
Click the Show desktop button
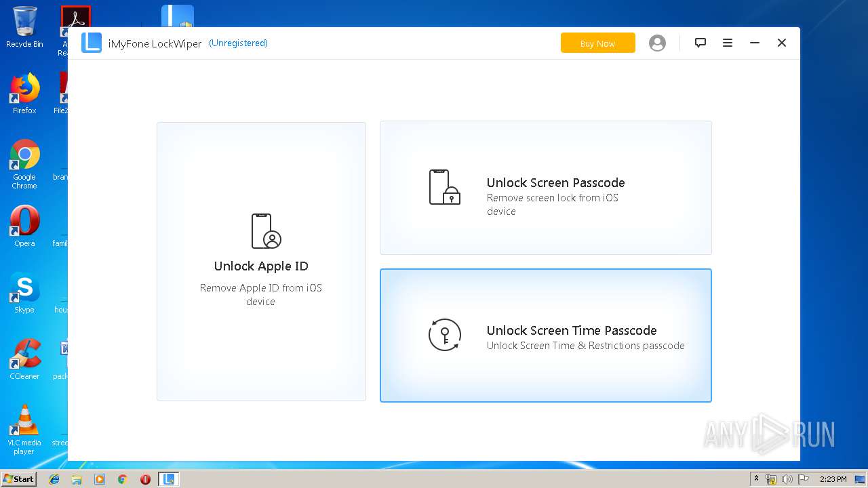pyautogui.click(x=860, y=479)
